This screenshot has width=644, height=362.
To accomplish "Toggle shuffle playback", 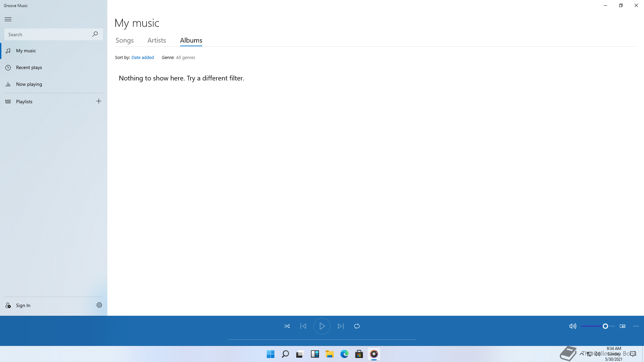I will tap(287, 326).
